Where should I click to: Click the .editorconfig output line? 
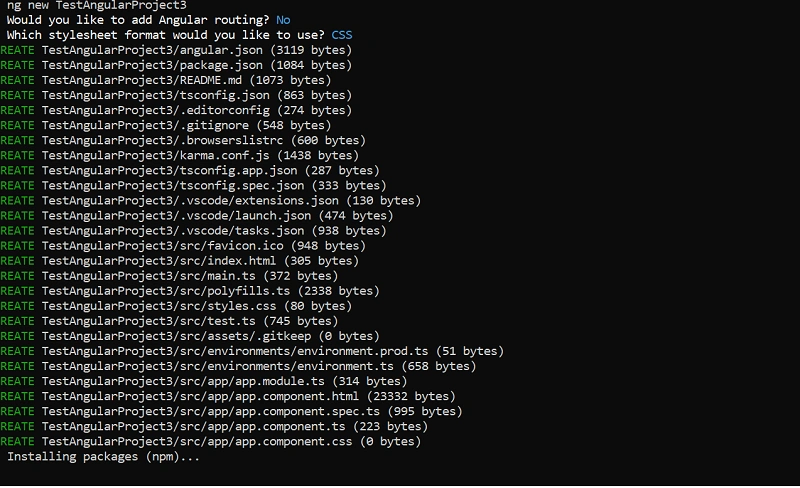tap(176, 111)
